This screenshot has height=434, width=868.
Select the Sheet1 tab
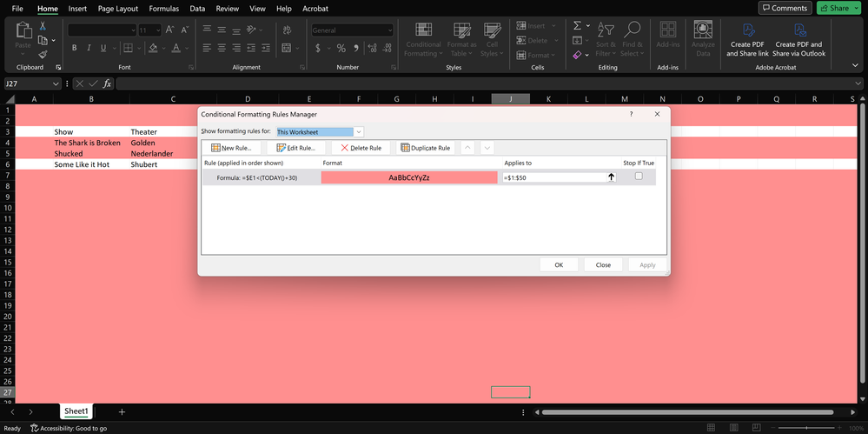(76, 411)
